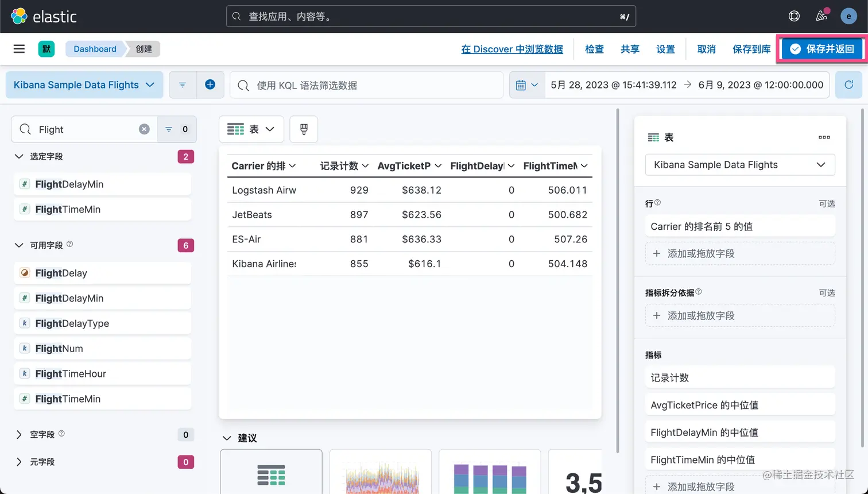Select the area chart suggestion thumbnail
This screenshot has height=494, width=868.
point(381,472)
